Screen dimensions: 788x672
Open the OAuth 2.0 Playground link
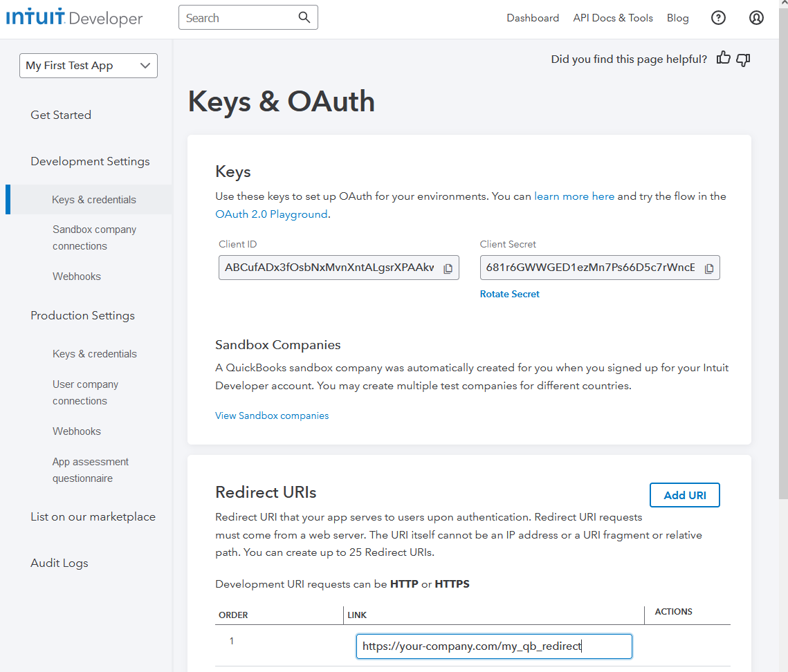click(x=271, y=214)
